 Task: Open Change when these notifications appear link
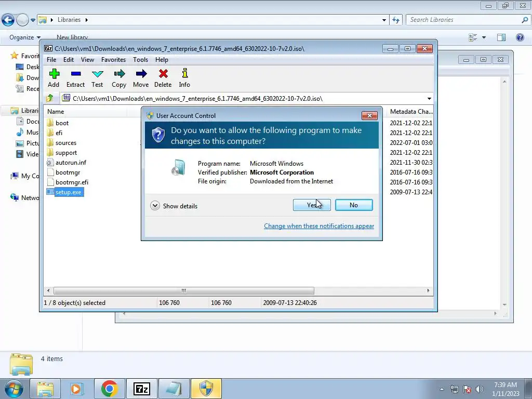coord(319,226)
